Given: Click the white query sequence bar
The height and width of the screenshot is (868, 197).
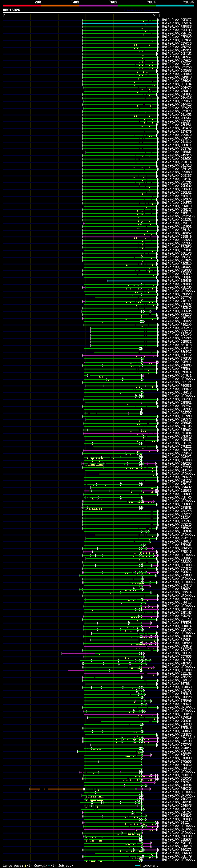Looking at the screenshot, I should pos(81,13).
